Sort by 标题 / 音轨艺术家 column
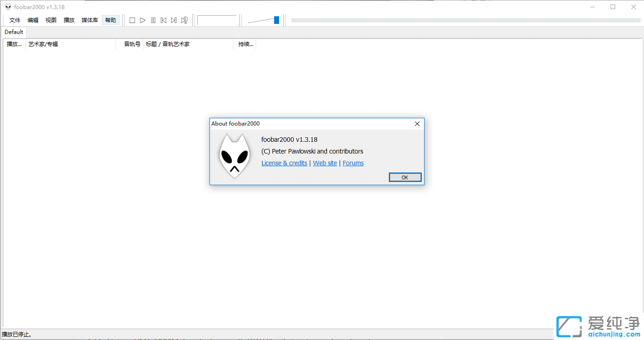The image size is (644, 340). click(x=188, y=44)
